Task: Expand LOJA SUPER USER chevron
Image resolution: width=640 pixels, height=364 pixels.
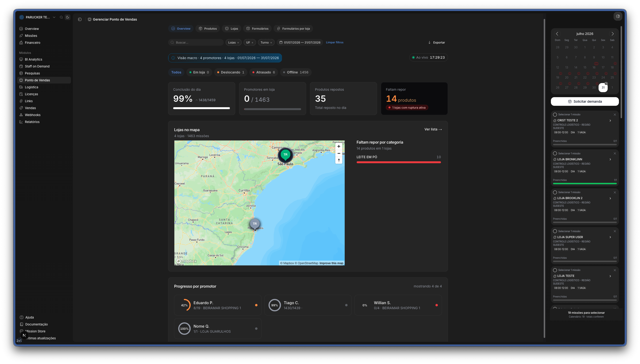Action: point(610,237)
